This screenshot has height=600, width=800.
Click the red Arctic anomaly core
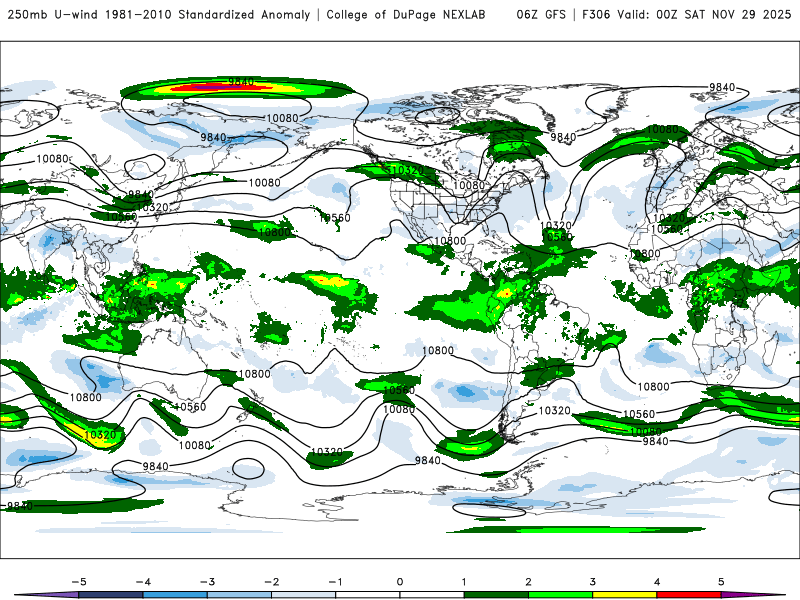point(219,88)
